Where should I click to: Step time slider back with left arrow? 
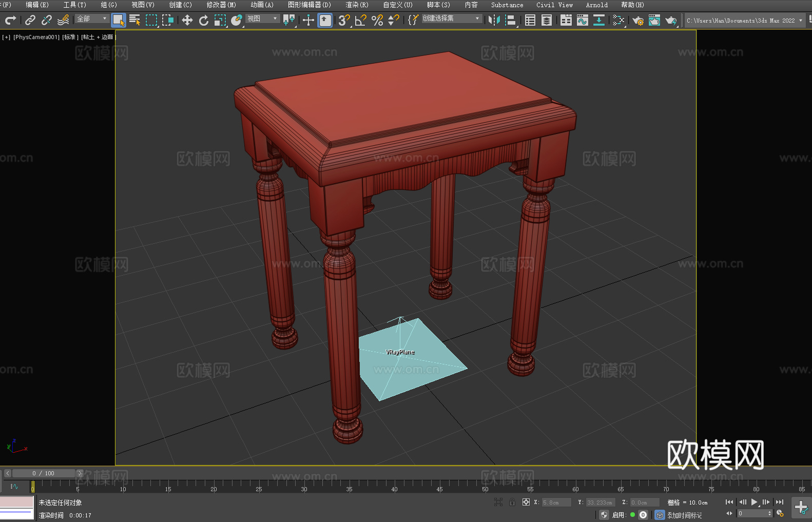tap(8, 473)
